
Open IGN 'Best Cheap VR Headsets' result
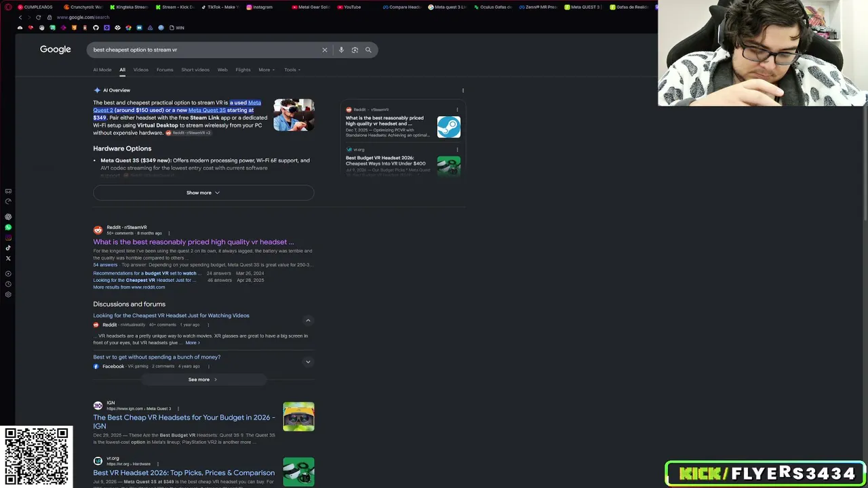[184, 422]
